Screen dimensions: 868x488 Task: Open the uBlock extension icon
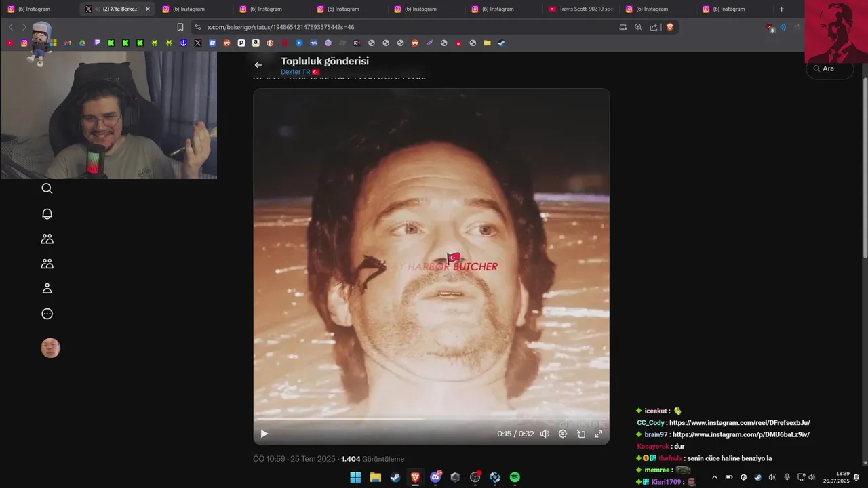click(770, 27)
